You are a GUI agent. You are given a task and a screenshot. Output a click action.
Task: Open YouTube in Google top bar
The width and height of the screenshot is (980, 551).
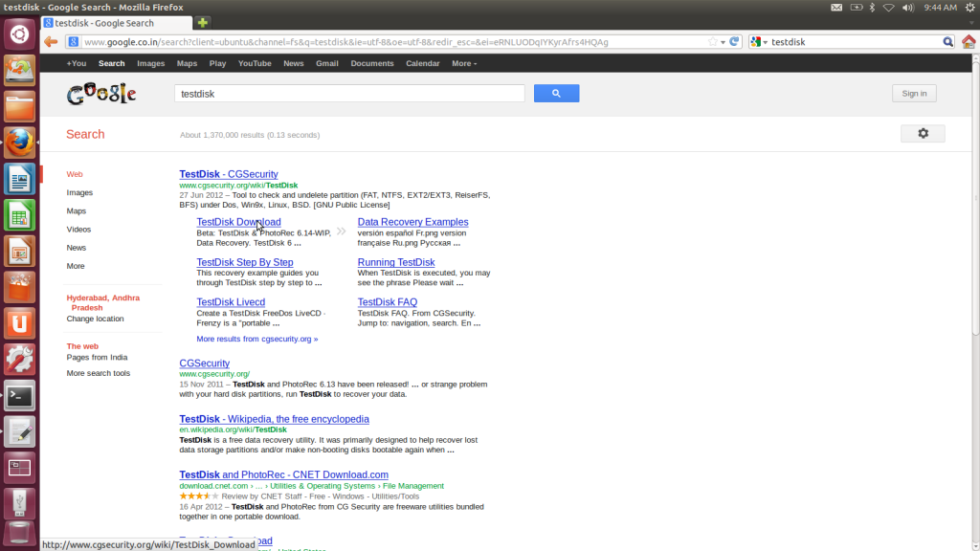coord(255,63)
